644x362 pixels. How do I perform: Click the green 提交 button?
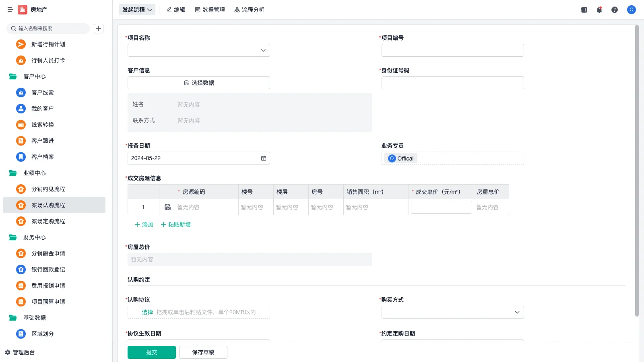coord(151,352)
